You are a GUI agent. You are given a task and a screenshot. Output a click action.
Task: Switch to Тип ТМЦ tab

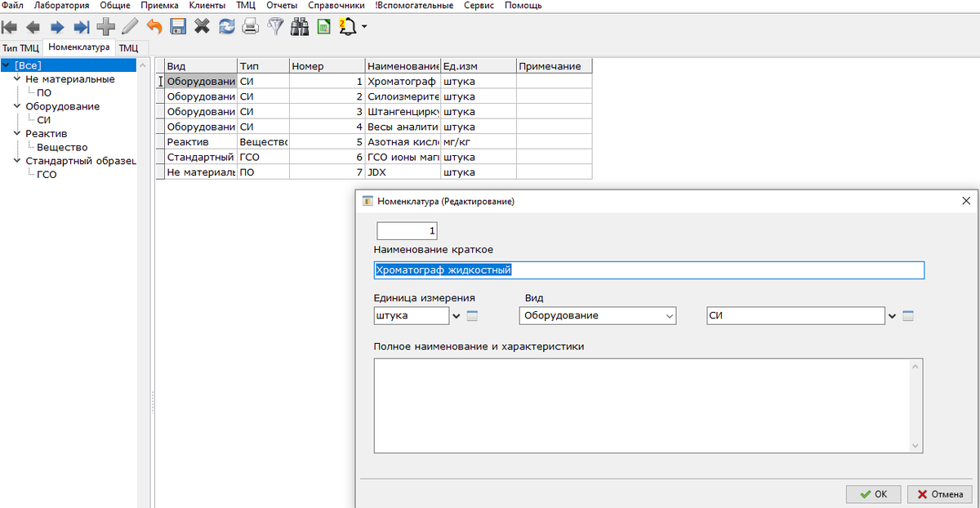(x=20, y=48)
